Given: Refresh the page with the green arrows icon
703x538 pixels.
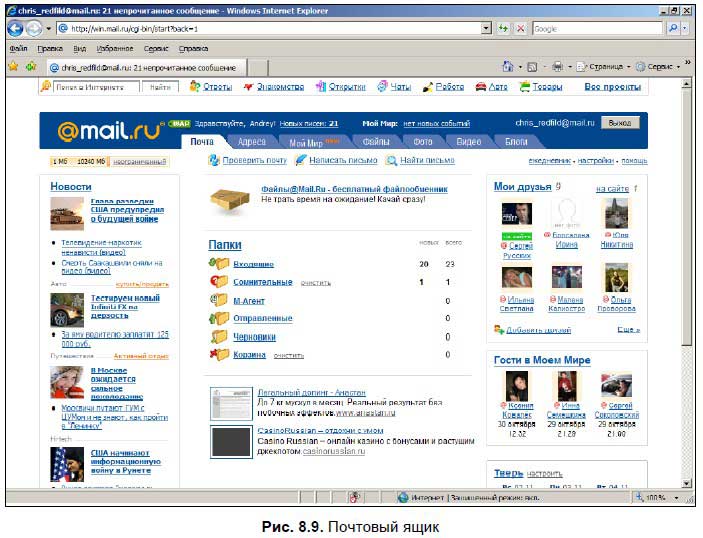Looking at the screenshot, I should (x=503, y=29).
